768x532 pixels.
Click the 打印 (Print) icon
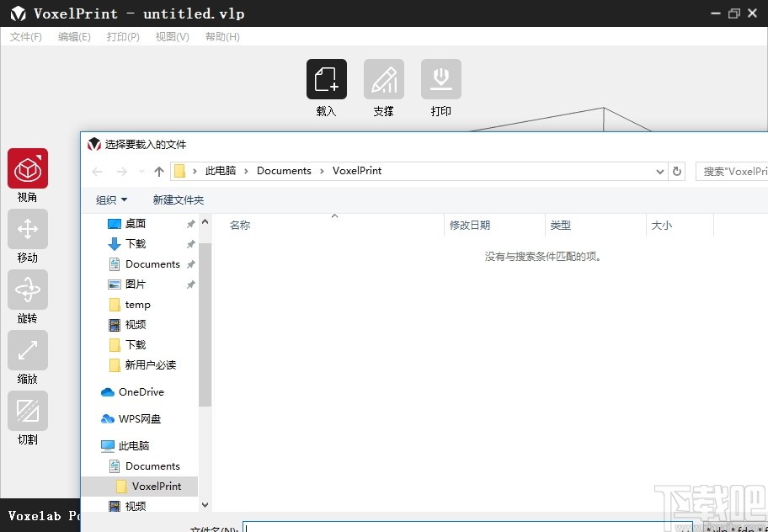pos(440,79)
